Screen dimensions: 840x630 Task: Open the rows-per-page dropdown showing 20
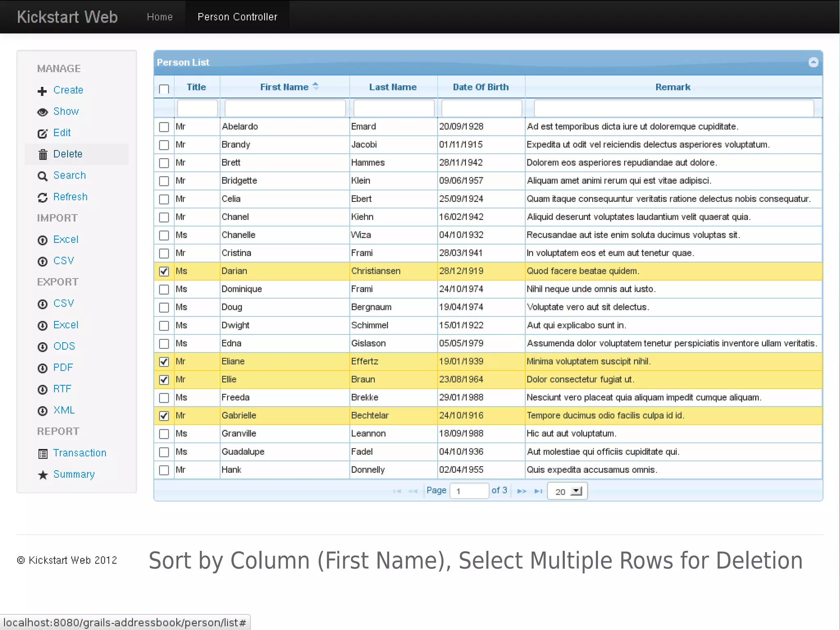pyautogui.click(x=567, y=491)
